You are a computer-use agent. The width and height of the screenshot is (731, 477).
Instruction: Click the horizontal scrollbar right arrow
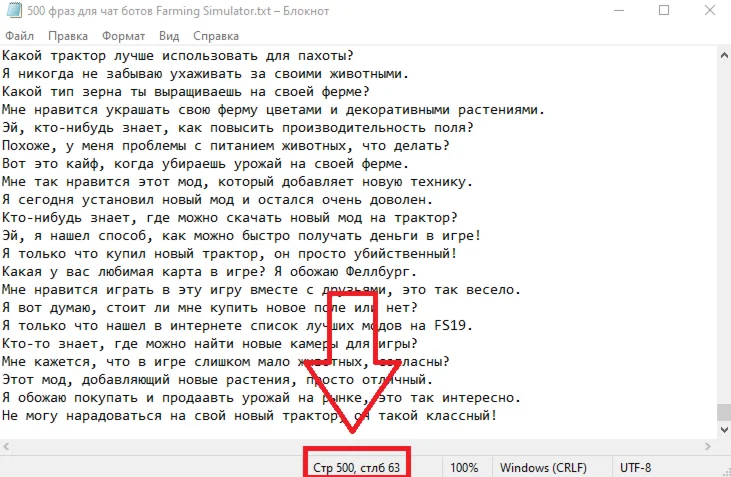(708, 447)
